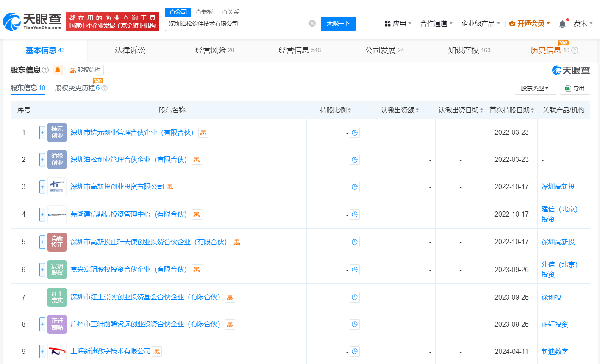Image resolution: width=600 pixels, height=364 pixels.
Task: Expand row 9 shareholder 上海新迪数字技术有限公司
Action: pyautogui.click(x=42, y=351)
